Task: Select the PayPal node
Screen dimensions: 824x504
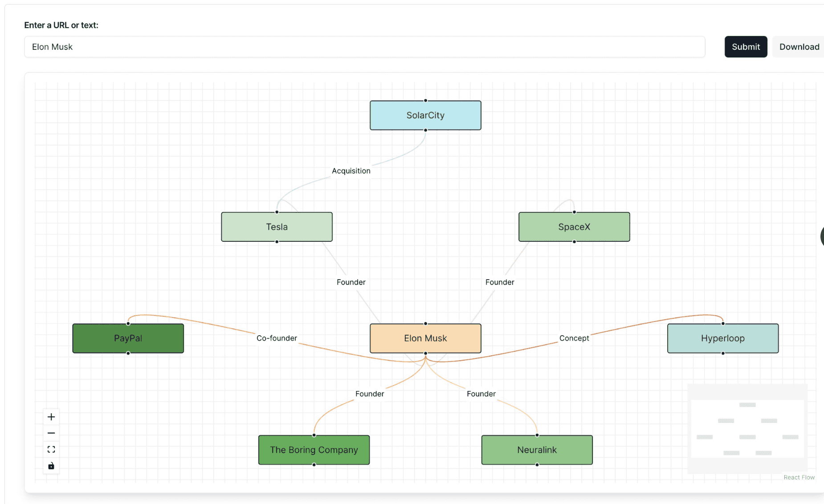Action: [128, 338]
